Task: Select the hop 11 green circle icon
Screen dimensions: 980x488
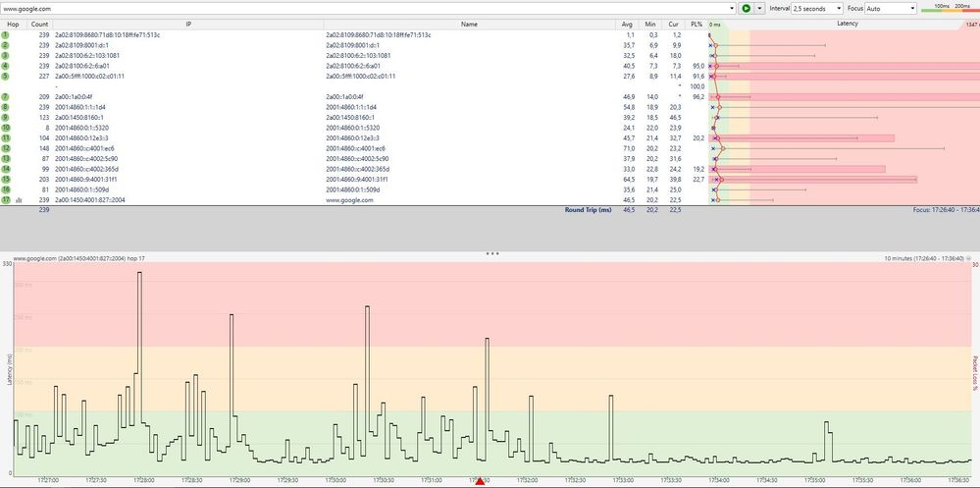Action: (6, 138)
